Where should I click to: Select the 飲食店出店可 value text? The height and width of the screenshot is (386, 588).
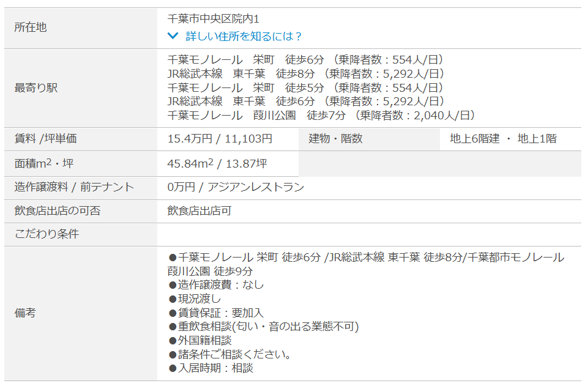coord(199,211)
